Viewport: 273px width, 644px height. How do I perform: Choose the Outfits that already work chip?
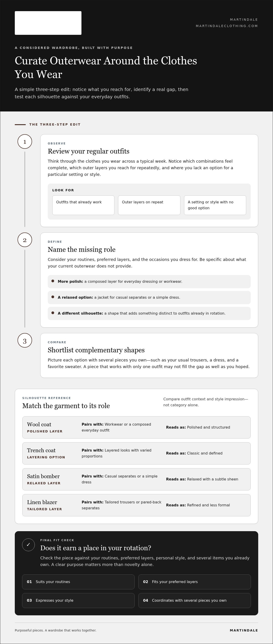tap(83, 205)
